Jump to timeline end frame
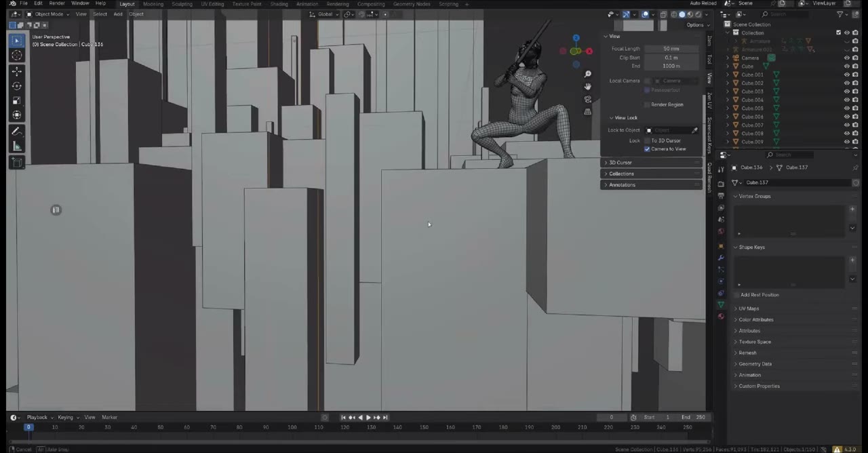 click(385, 418)
